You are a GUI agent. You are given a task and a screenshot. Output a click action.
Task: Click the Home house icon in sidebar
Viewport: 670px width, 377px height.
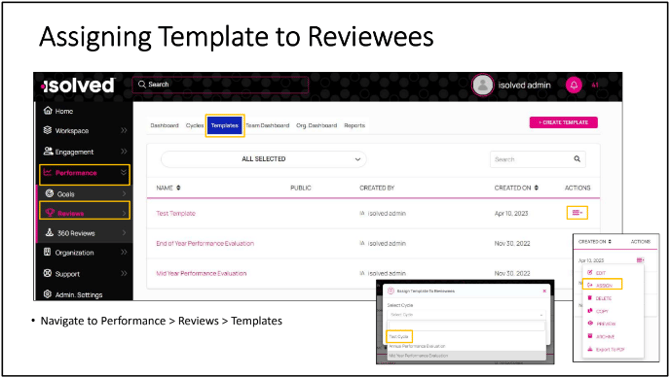[x=48, y=111]
